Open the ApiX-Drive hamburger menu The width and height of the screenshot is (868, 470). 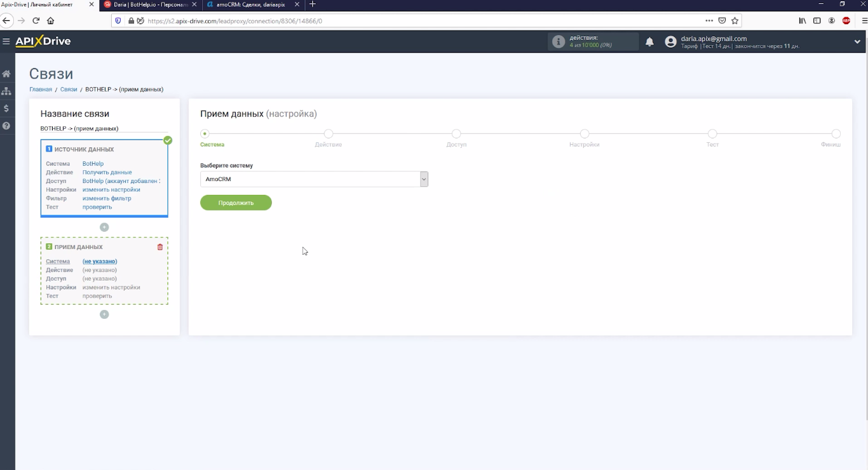[x=6, y=41]
